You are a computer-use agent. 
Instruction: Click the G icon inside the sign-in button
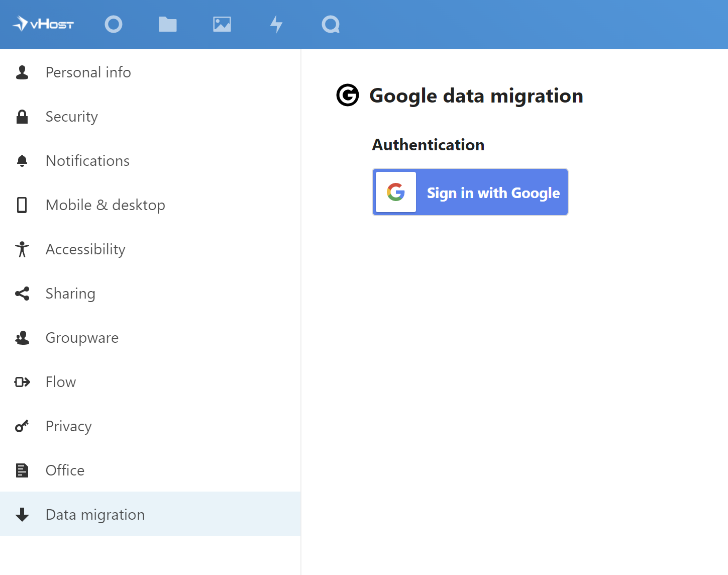click(395, 191)
